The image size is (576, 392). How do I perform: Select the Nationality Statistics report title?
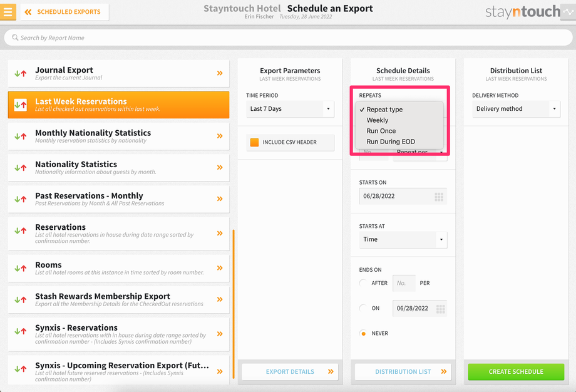76,164
